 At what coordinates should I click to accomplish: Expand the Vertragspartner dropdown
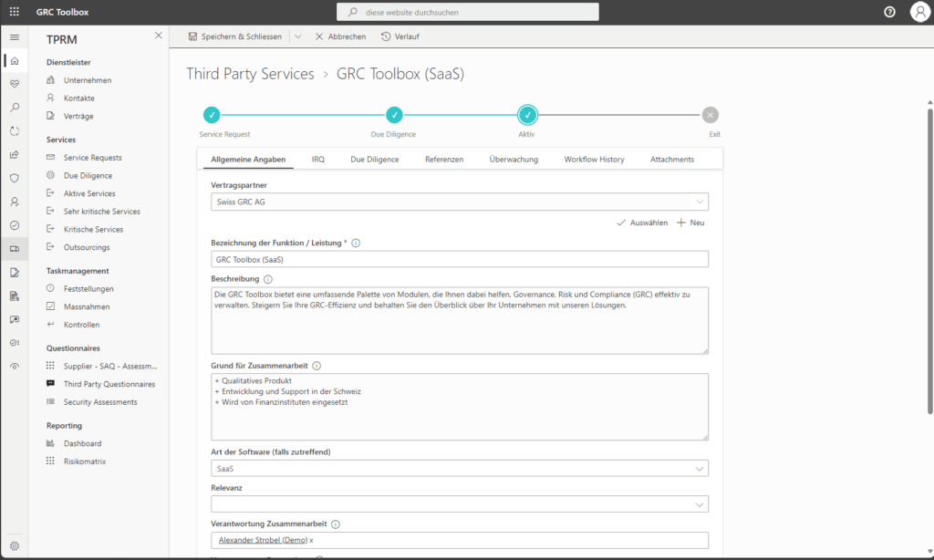[x=700, y=202]
